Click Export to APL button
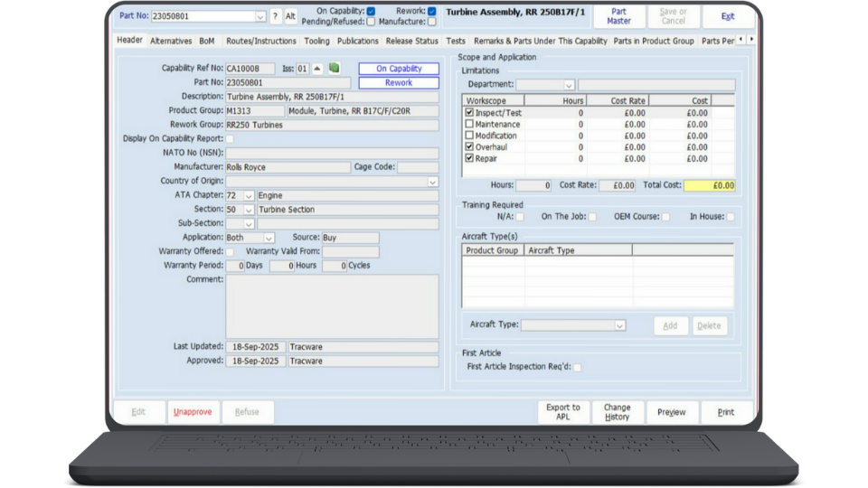 [563, 412]
